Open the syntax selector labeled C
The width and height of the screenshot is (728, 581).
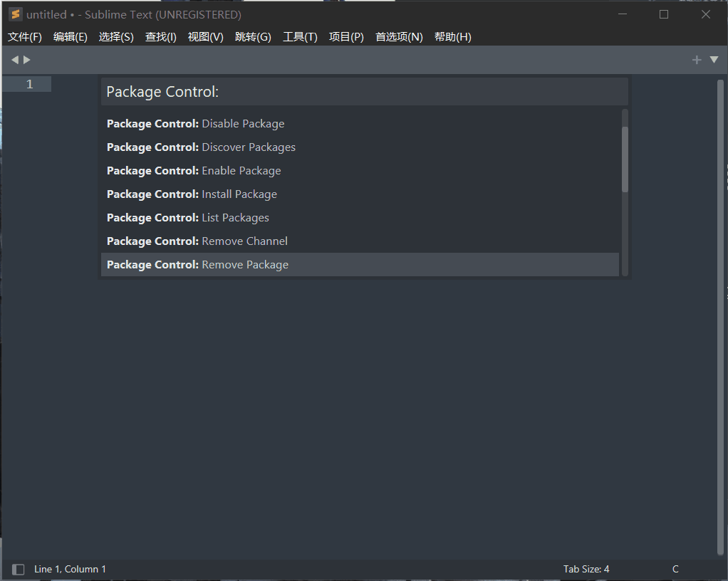[675, 570]
